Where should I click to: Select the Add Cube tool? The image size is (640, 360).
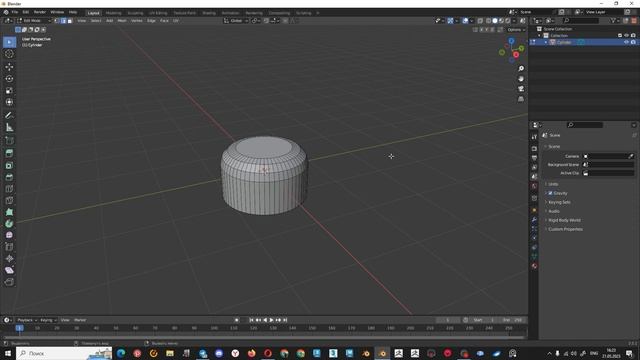pos(9,141)
